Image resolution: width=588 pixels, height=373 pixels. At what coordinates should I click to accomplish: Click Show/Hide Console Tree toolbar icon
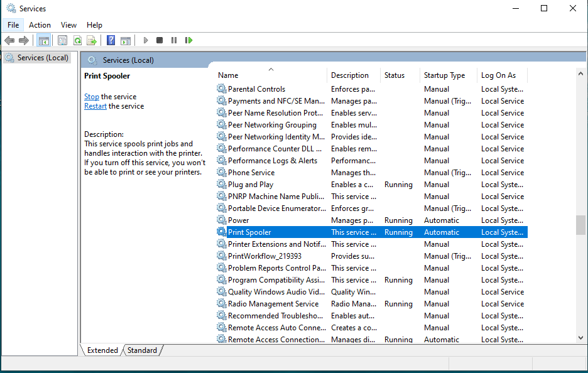click(43, 40)
